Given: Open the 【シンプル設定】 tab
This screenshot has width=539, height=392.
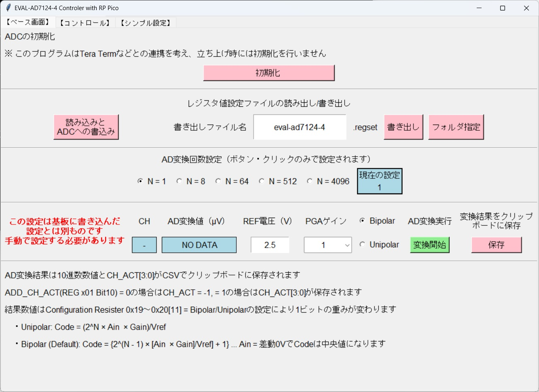Looking at the screenshot, I should tap(146, 23).
